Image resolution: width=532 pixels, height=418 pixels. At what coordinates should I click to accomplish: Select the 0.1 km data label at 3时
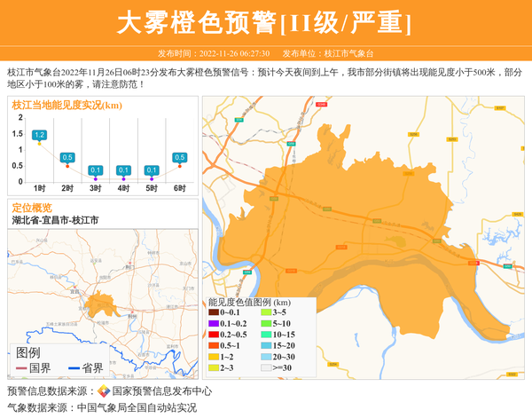pos(96,170)
